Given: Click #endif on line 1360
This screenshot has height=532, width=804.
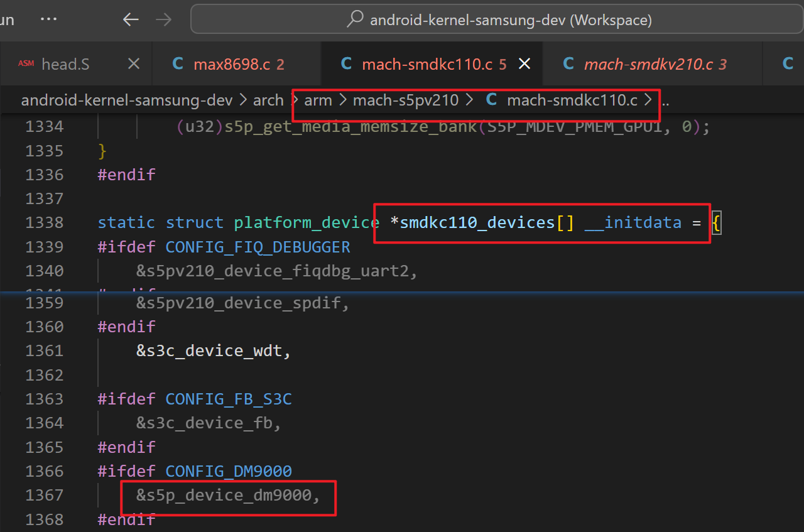Looking at the screenshot, I should pos(126,327).
